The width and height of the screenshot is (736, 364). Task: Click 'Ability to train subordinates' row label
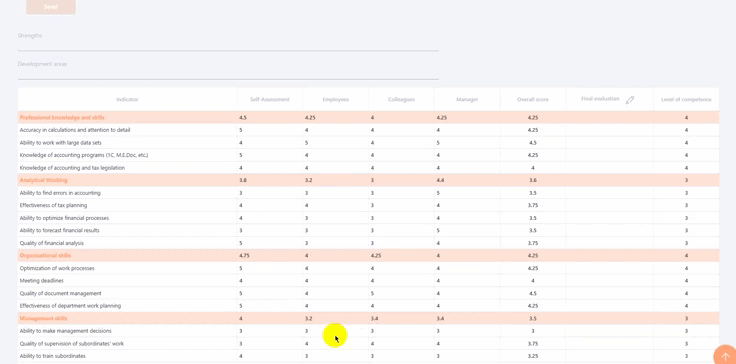pyautogui.click(x=53, y=356)
